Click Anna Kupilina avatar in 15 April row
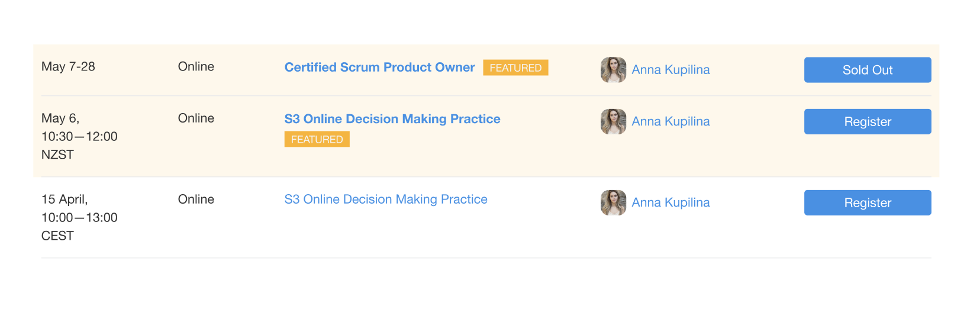980x309 pixels. pyautogui.click(x=613, y=202)
